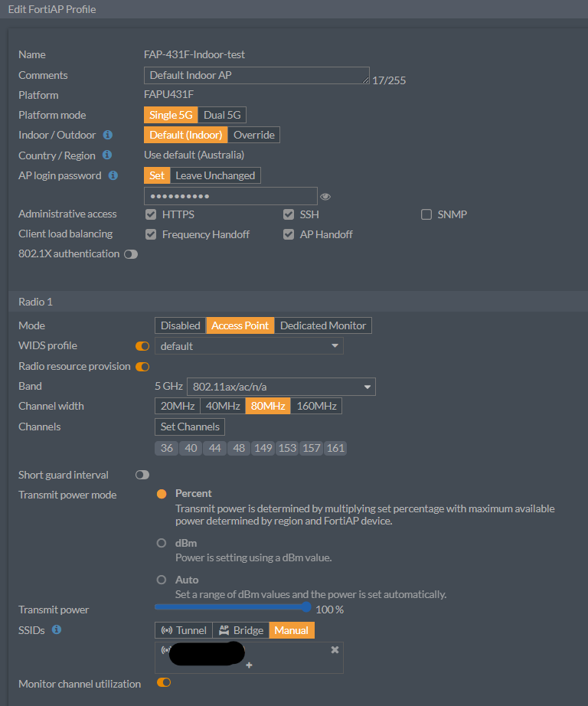Switch platform mode to Dual 5G
Screen dimensions: 588x706
pyautogui.click(x=222, y=115)
